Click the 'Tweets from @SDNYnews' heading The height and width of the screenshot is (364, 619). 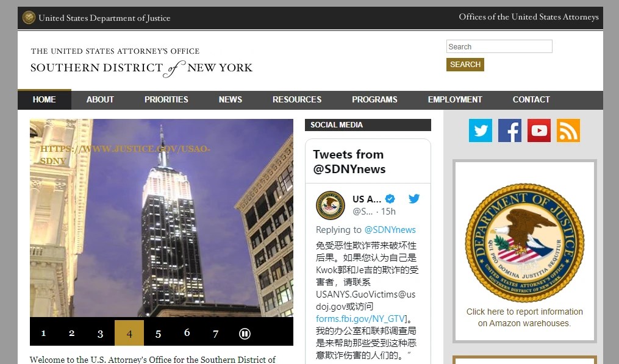pos(349,162)
